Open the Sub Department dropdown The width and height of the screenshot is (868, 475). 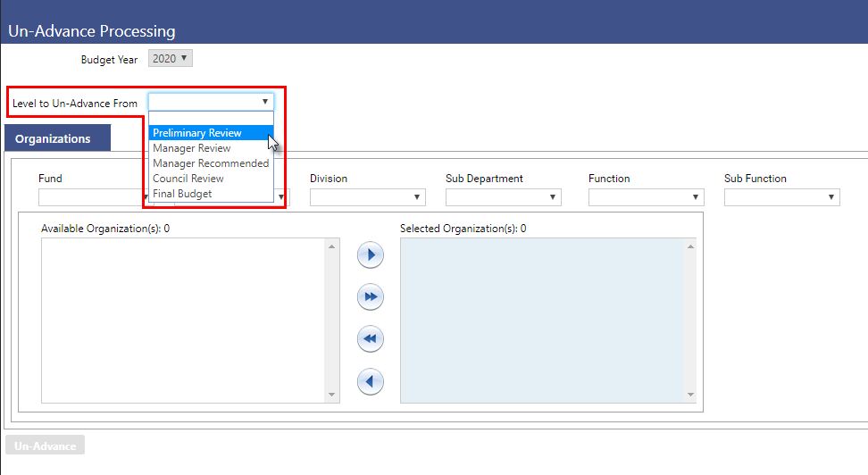coord(503,197)
